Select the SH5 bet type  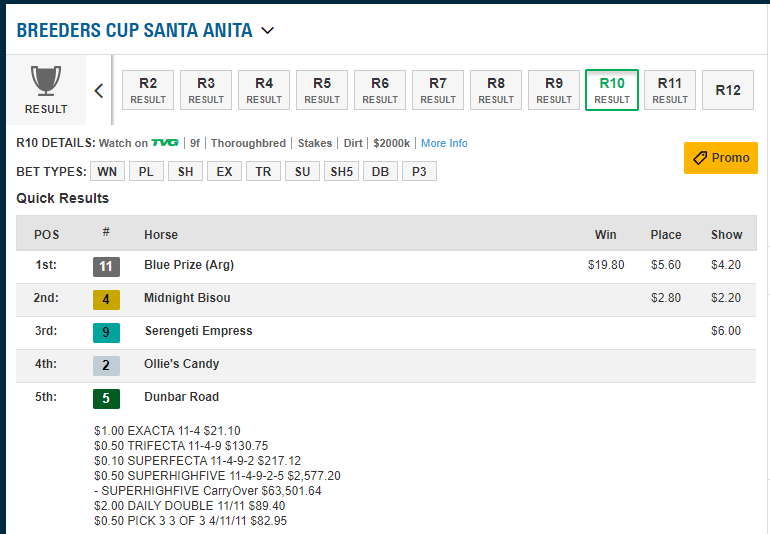(341, 171)
